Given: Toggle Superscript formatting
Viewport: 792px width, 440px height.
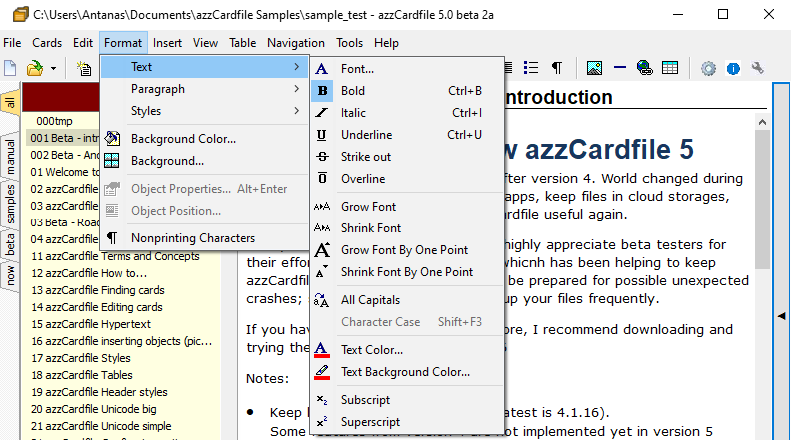Looking at the screenshot, I should pos(407,422).
